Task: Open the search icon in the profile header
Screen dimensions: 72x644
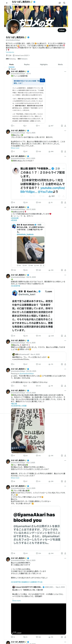Action: click(x=64, y=3)
